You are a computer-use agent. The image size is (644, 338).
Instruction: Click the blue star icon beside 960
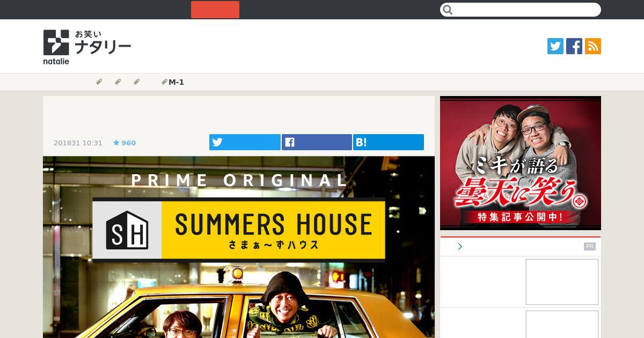pos(116,143)
